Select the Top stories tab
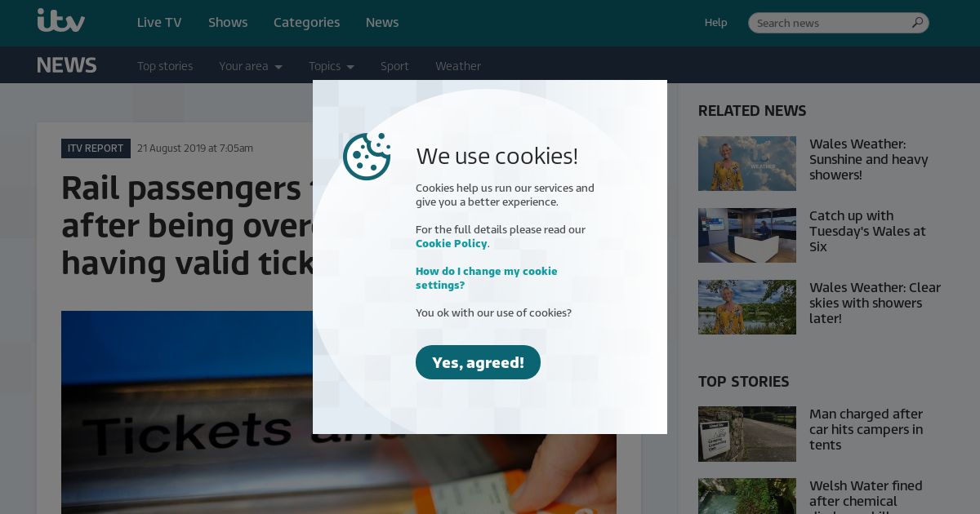 tap(165, 66)
